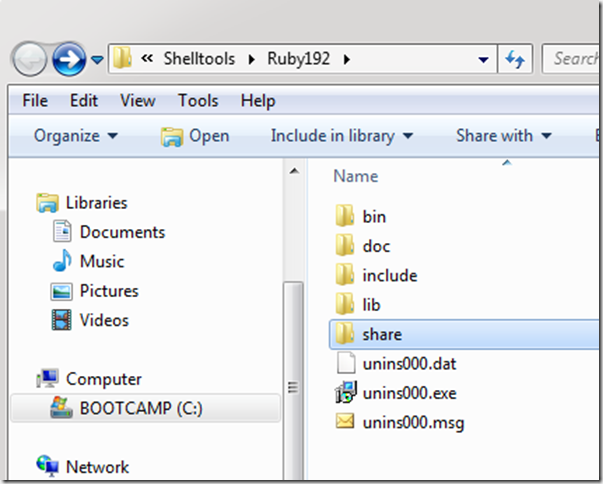603x484 pixels.
Task: Open the Tools menu
Action: (x=198, y=101)
